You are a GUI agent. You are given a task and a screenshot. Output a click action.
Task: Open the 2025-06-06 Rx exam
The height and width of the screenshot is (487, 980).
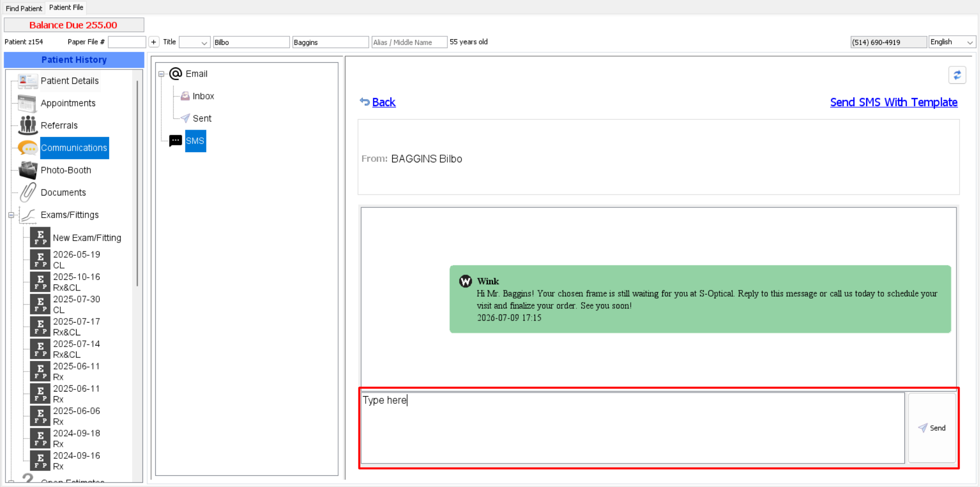pos(77,416)
